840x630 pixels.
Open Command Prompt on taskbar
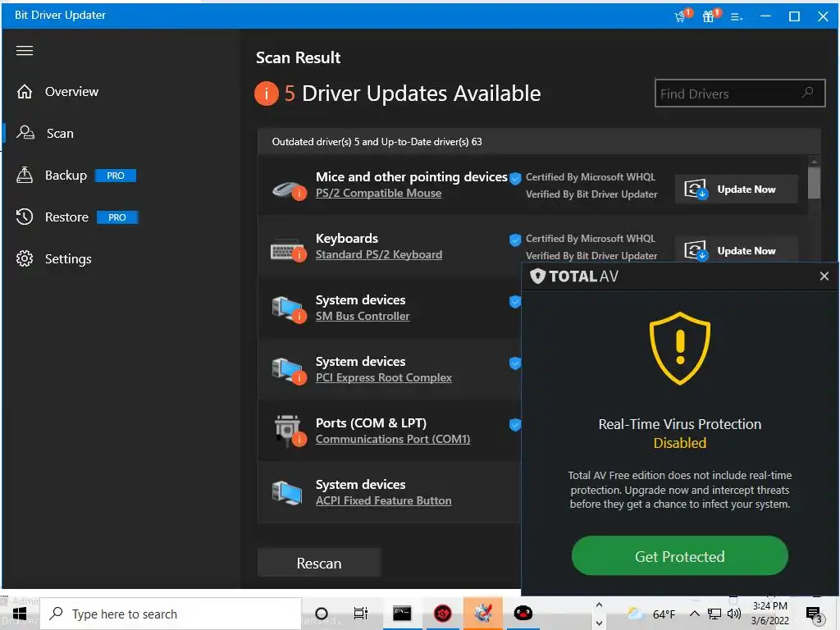coord(402,614)
